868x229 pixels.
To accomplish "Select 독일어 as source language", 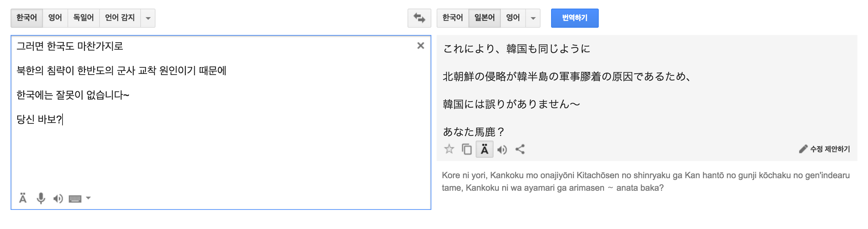I will (x=83, y=18).
